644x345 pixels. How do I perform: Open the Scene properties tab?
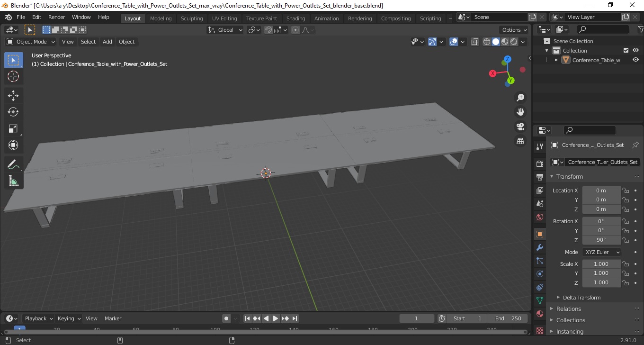pyautogui.click(x=540, y=203)
